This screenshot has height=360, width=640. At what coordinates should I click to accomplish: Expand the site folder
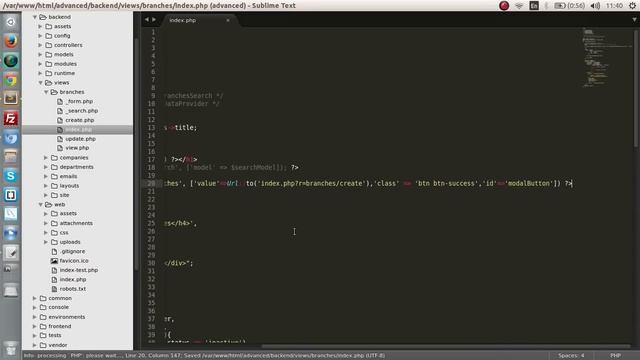coord(46,195)
